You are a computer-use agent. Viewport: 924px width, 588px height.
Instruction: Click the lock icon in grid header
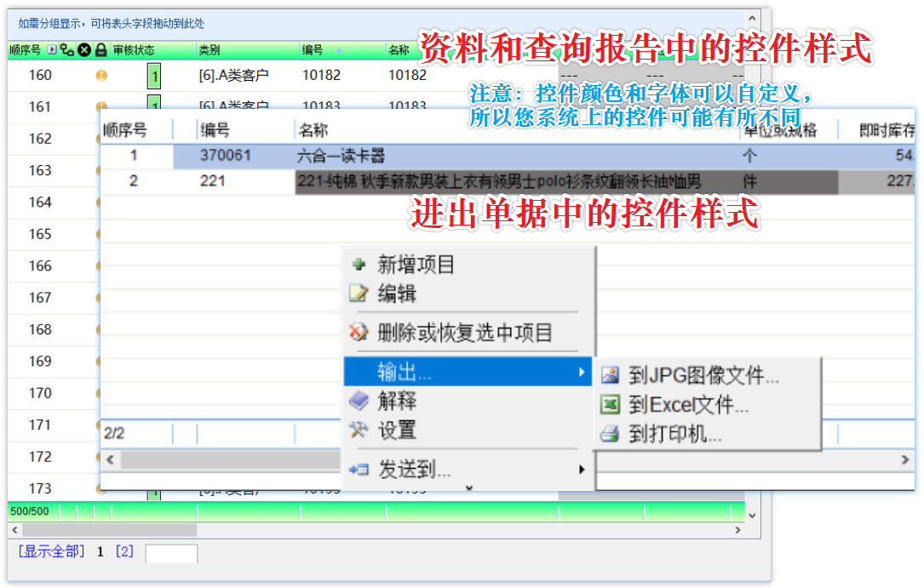click(100, 50)
